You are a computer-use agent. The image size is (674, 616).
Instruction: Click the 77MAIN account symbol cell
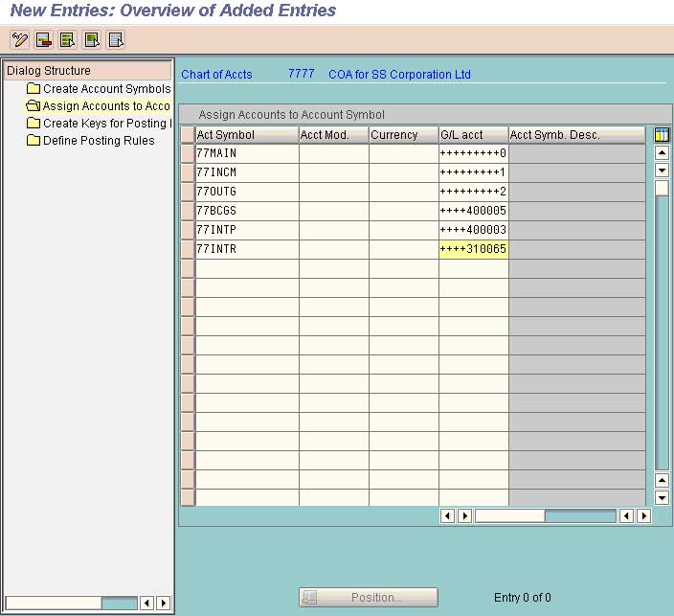pyautogui.click(x=247, y=153)
